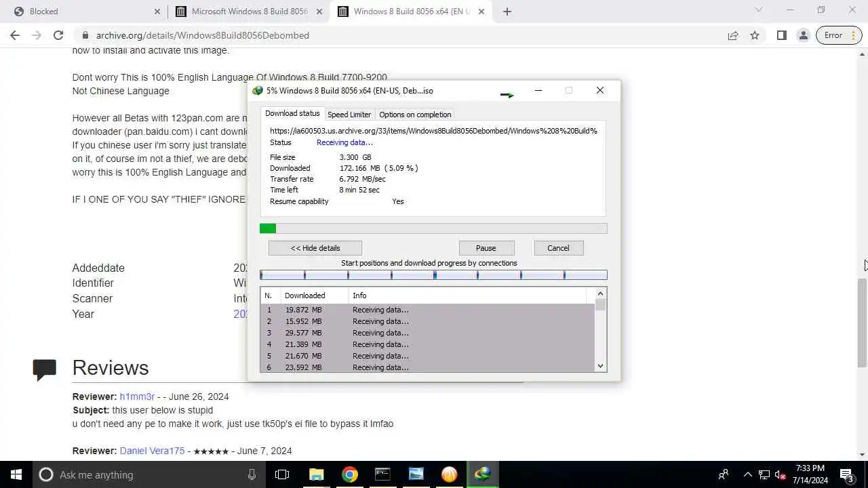Click the webpage vertical scrollbar thumb
Viewport: 868px width, 488px height.
coord(862,322)
